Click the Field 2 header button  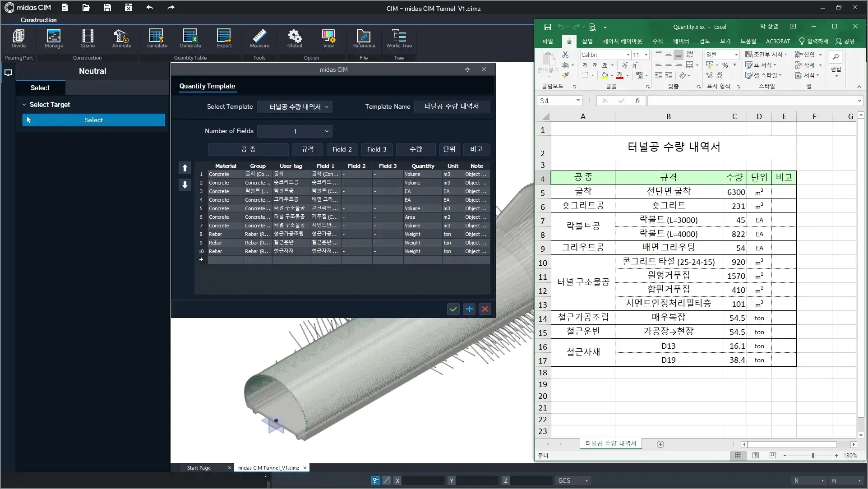coord(342,149)
